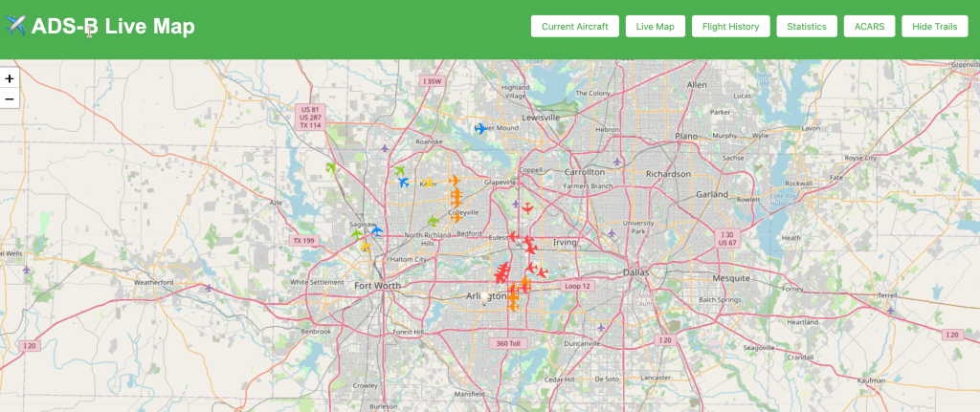980x412 pixels.
Task: Click the Cedar Hill label
Action: click(x=558, y=379)
